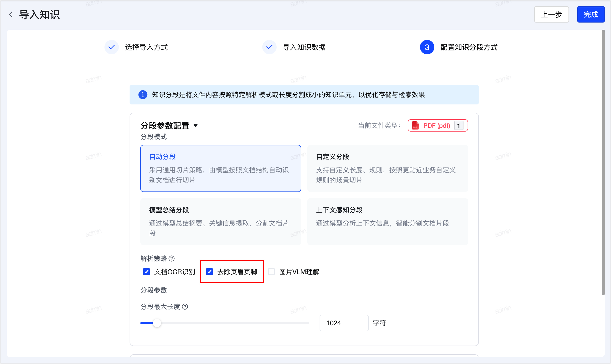Viewport: 611px width, 364px height.
Task: Enable the 图片VLM理解 checkbox
Action: tap(271, 272)
